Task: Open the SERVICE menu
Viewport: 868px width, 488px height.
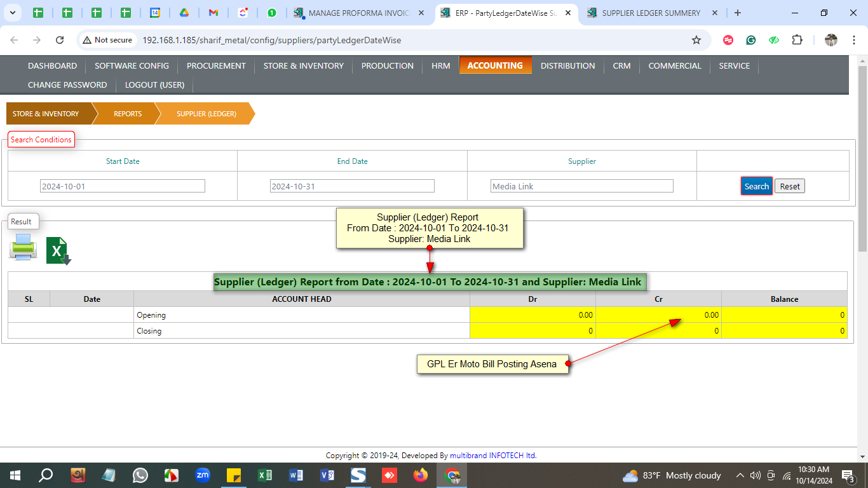Action: click(735, 65)
